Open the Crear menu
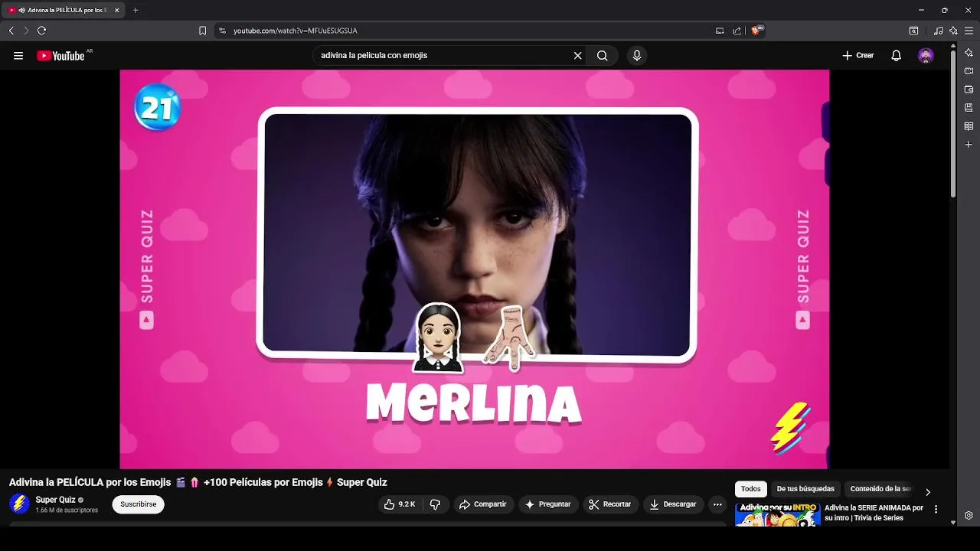 click(x=858, y=56)
